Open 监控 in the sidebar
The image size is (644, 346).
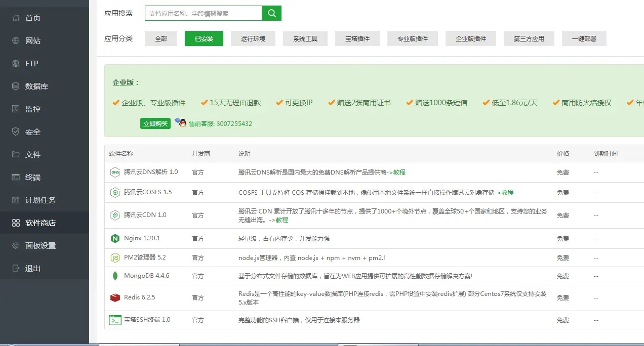pos(45,109)
